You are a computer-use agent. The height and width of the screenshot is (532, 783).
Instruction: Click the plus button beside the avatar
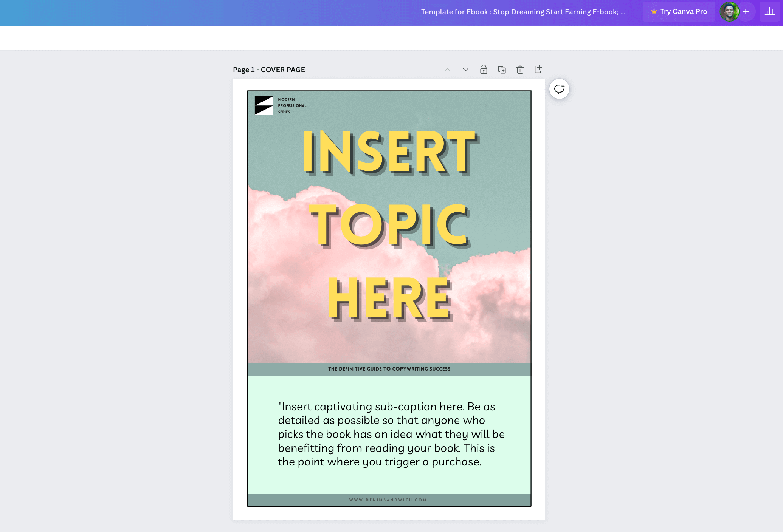(x=746, y=12)
